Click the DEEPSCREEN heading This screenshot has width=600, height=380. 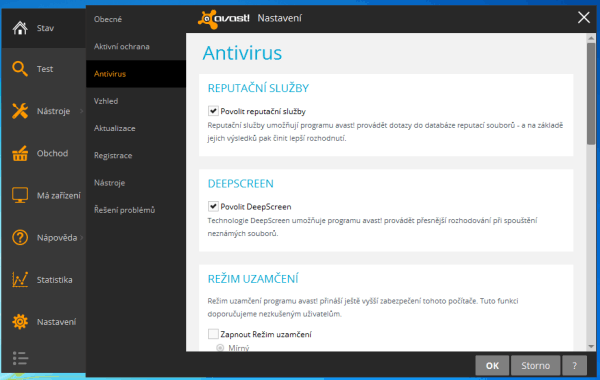(240, 183)
